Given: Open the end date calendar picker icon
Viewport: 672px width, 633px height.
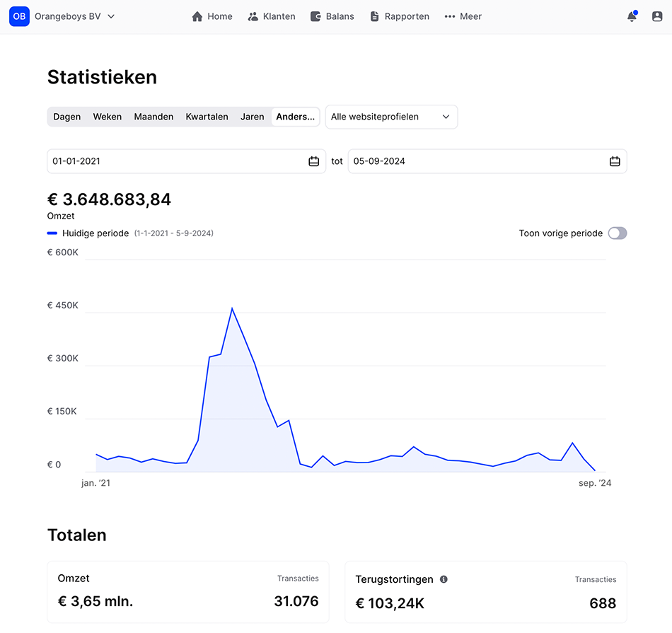Looking at the screenshot, I should (615, 161).
